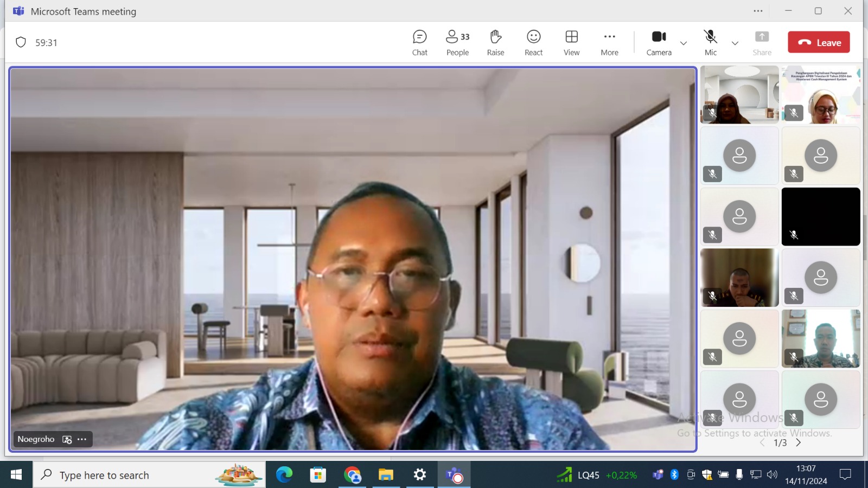Select Noegroho's main video feed
The image size is (868, 488).
tap(353, 259)
